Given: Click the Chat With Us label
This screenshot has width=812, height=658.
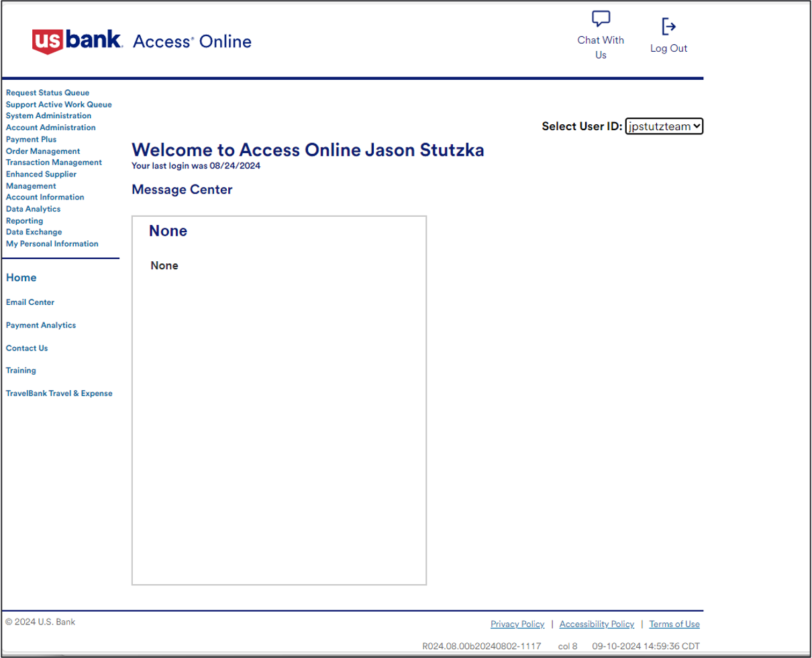Looking at the screenshot, I should tap(601, 48).
